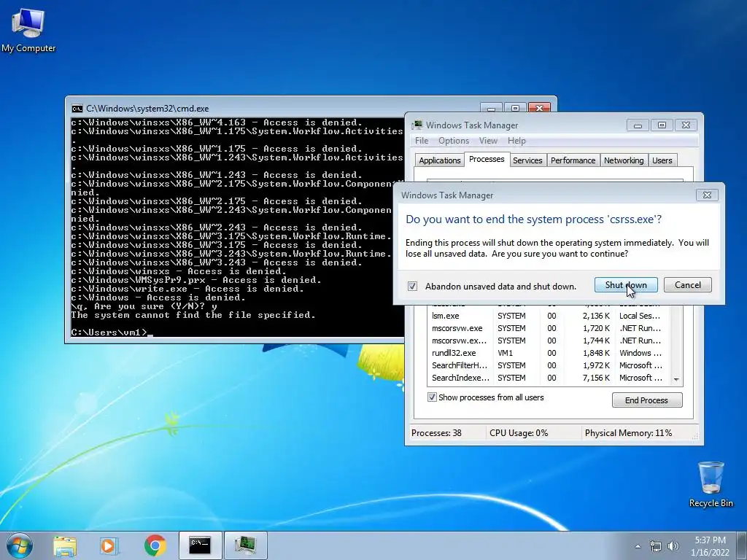Select the lsm.exe process row
This screenshot has width=747, height=560.
(550, 316)
